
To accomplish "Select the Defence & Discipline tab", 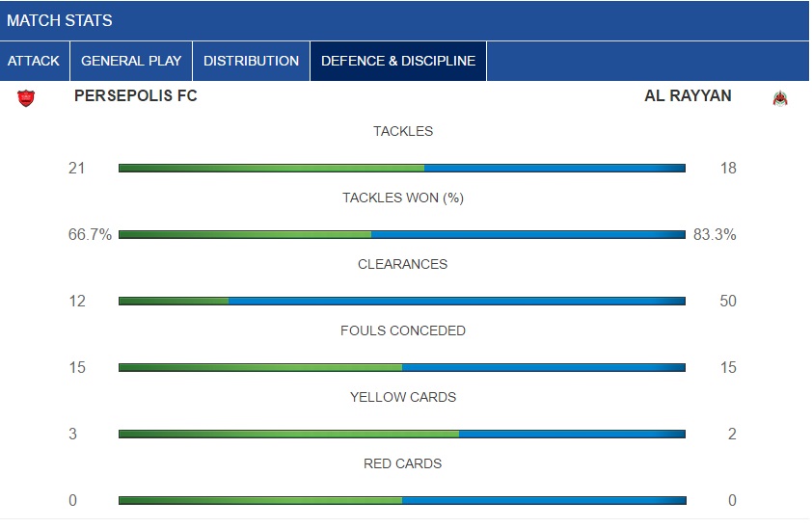I will 398,61.
